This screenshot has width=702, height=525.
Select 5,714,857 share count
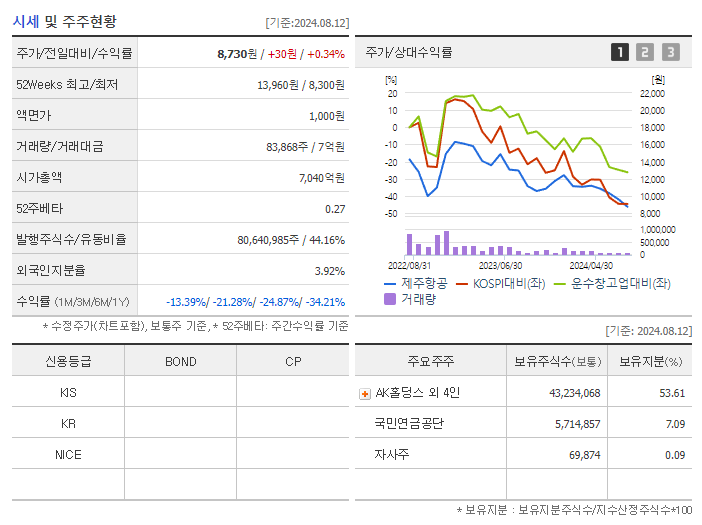click(578, 424)
